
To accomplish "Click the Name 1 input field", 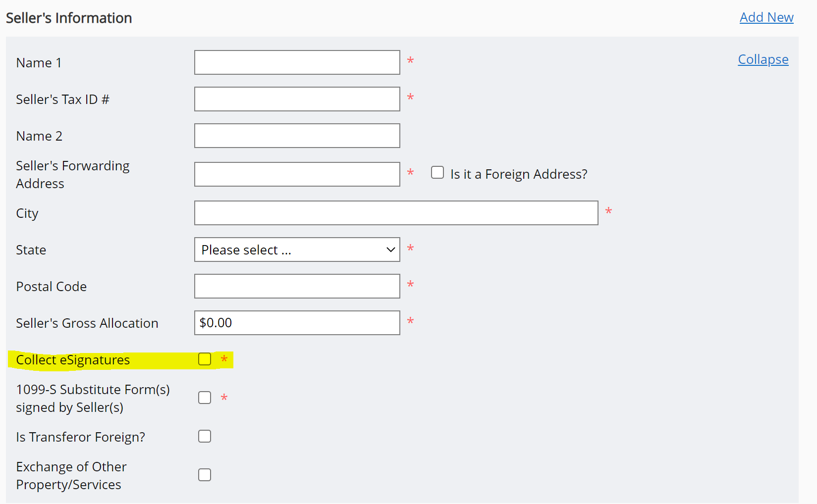I will pyautogui.click(x=297, y=62).
